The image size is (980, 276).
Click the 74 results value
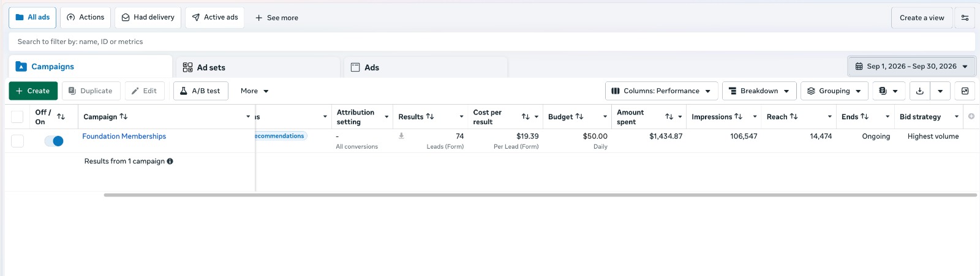pos(459,136)
